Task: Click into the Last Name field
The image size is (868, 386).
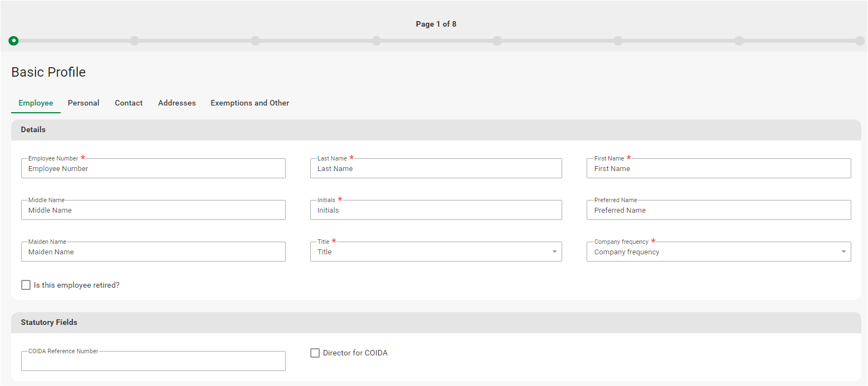Action: click(435, 169)
